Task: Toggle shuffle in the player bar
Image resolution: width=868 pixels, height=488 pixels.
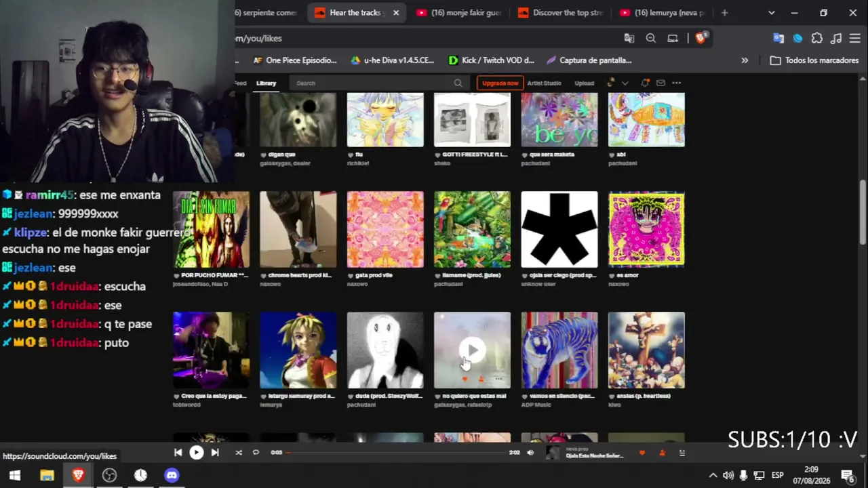Action: [x=239, y=453]
